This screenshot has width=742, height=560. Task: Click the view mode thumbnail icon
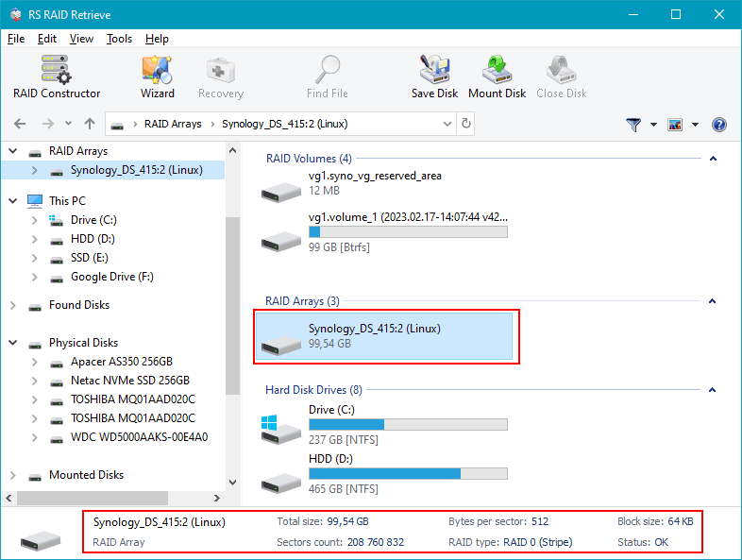point(675,125)
